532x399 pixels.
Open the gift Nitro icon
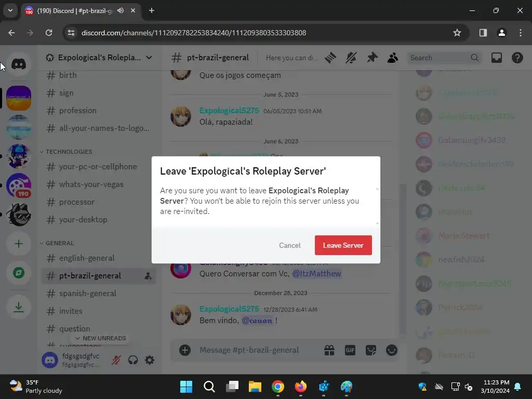329,350
